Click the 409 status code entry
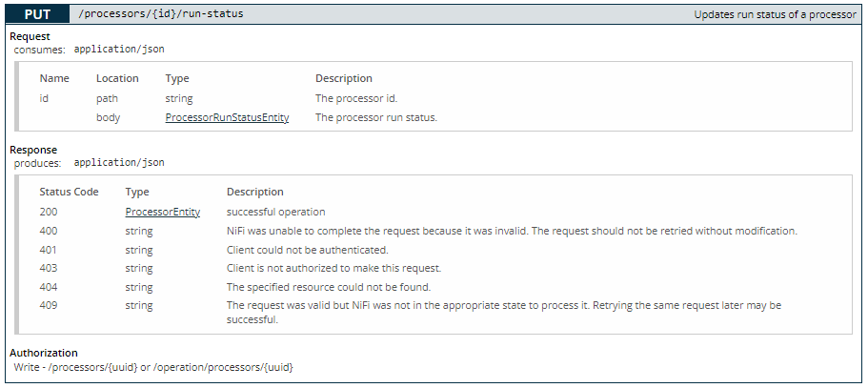This screenshot has height=388, width=868. point(49,305)
